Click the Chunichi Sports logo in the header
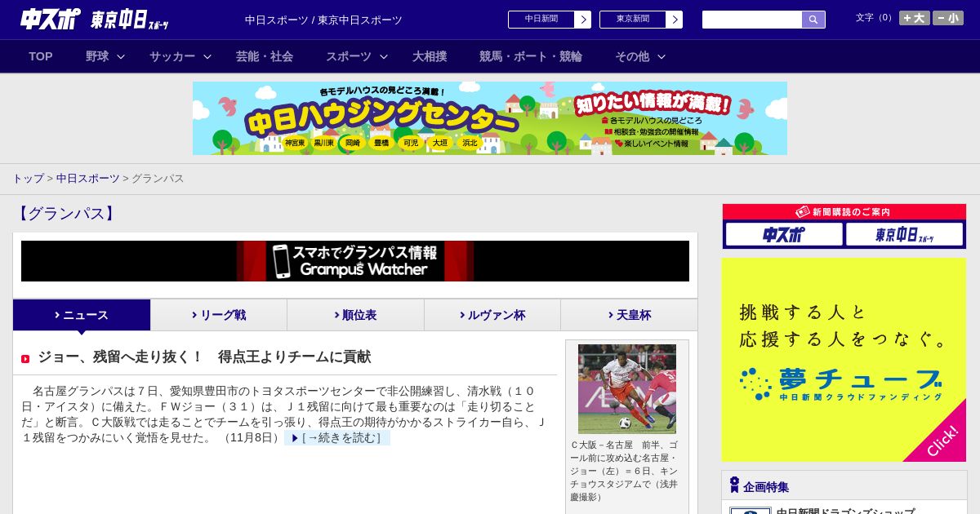 51,19
